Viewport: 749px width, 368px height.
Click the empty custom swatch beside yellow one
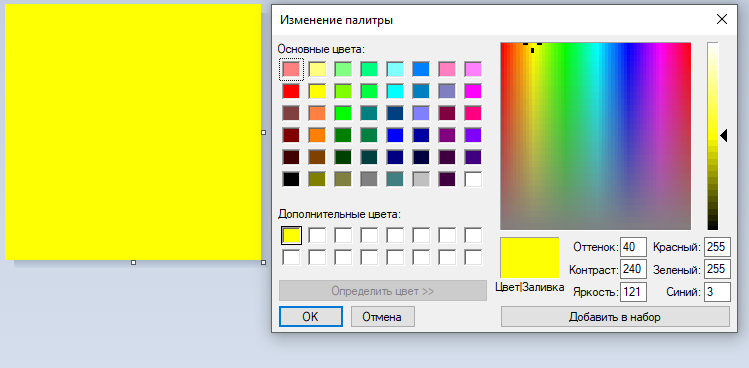click(317, 235)
